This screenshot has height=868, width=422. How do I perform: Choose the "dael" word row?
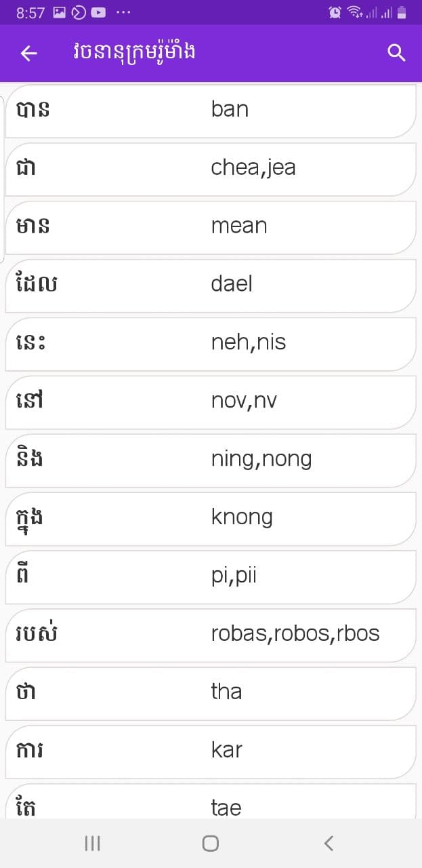tap(211, 285)
